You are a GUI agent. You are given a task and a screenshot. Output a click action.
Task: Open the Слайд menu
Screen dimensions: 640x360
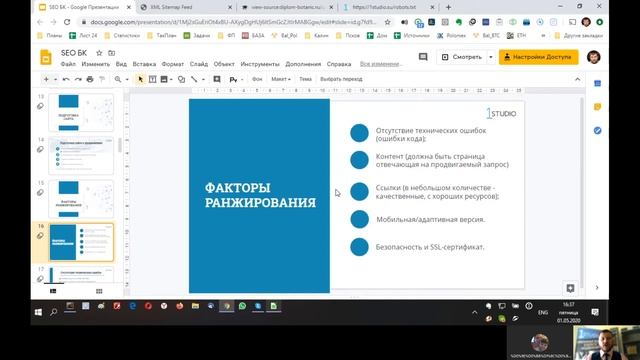click(x=199, y=64)
